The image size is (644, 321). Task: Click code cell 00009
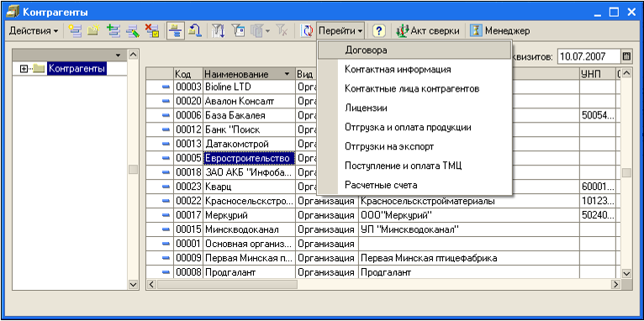(x=188, y=258)
